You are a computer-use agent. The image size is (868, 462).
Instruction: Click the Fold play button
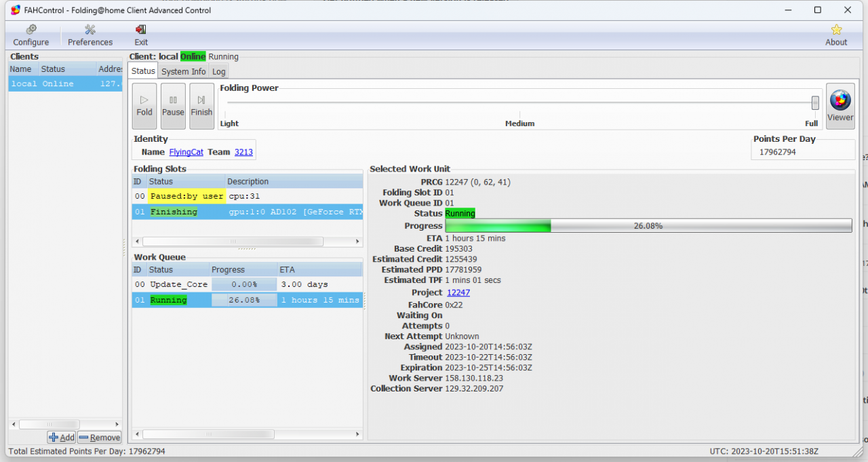pos(144,106)
